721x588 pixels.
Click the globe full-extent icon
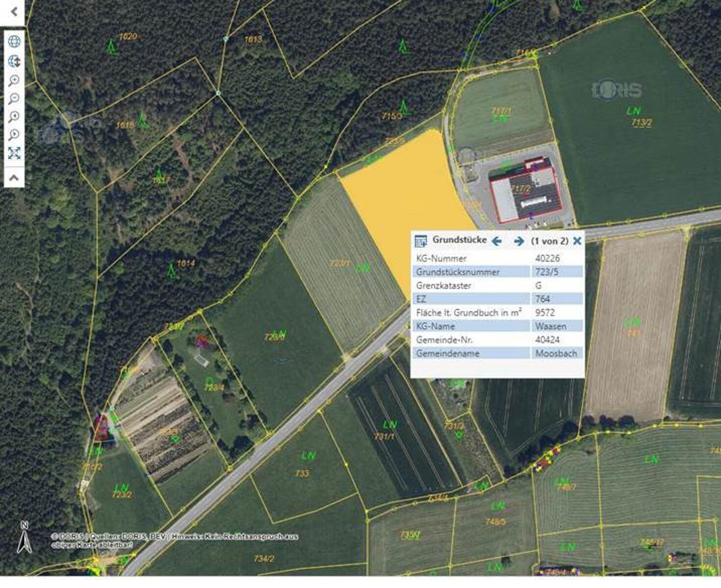click(x=14, y=41)
